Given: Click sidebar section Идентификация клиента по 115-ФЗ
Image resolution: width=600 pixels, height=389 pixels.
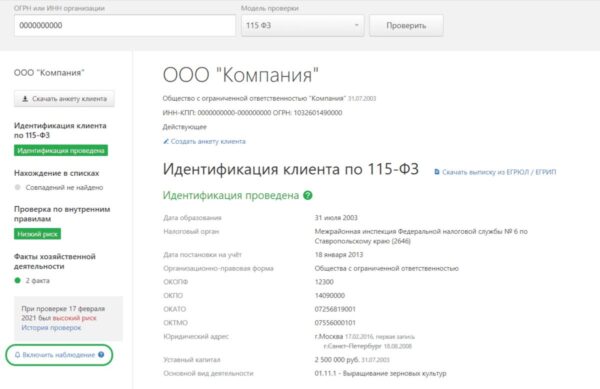Looking at the screenshot, I should [x=60, y=130].
